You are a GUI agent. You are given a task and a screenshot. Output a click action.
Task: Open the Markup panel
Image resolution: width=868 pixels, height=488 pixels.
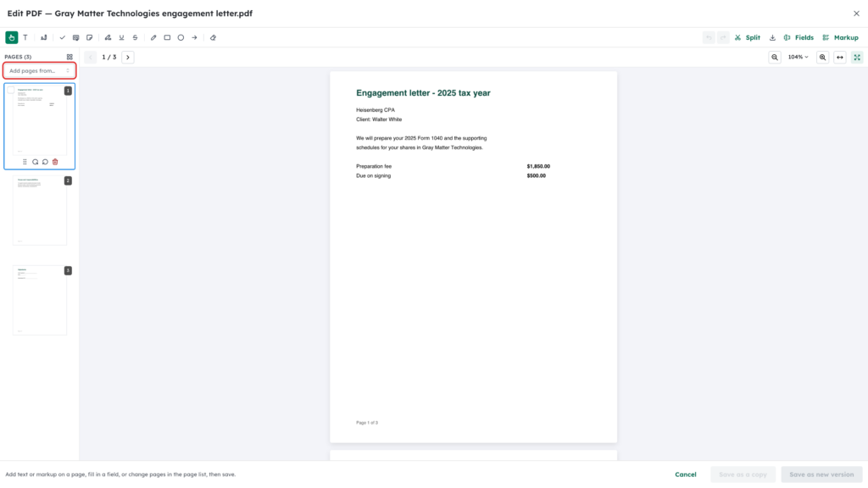tap(840, 37)
